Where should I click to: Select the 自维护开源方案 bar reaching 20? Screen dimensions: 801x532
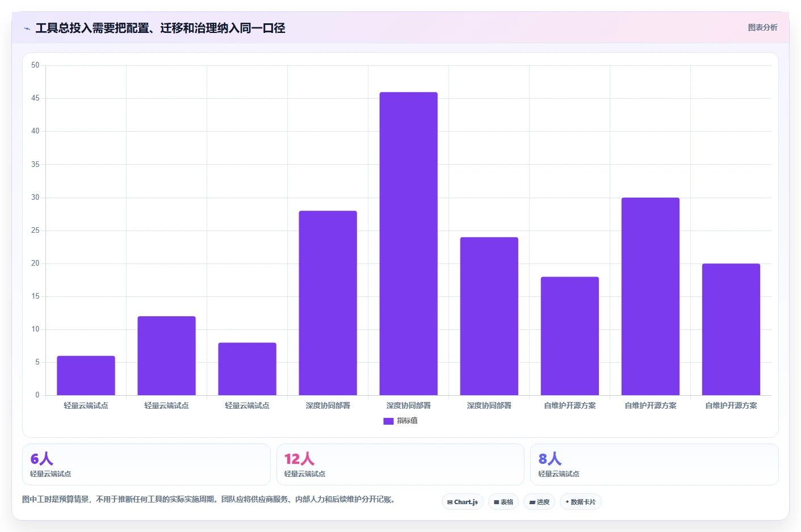[731, 329]
